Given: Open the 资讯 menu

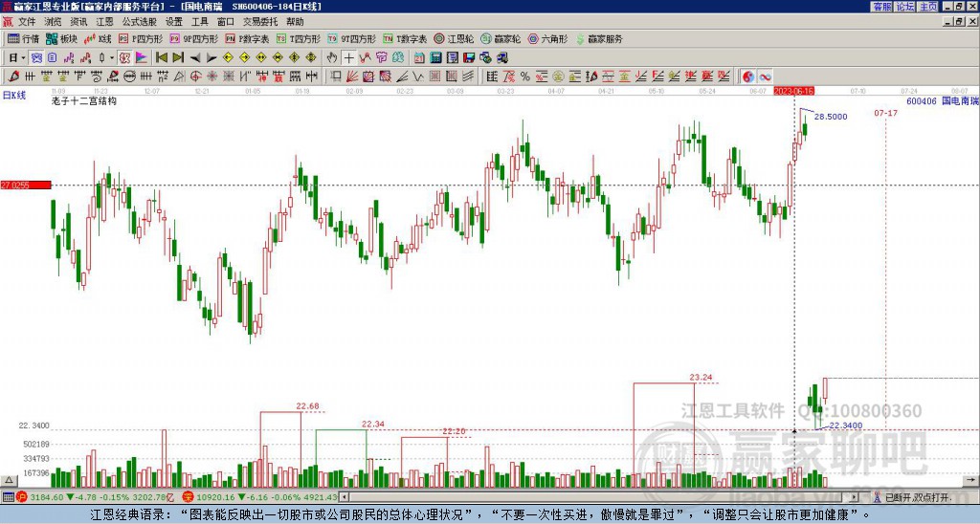Looking at the screenshot, I should click(x=78, y=22).
